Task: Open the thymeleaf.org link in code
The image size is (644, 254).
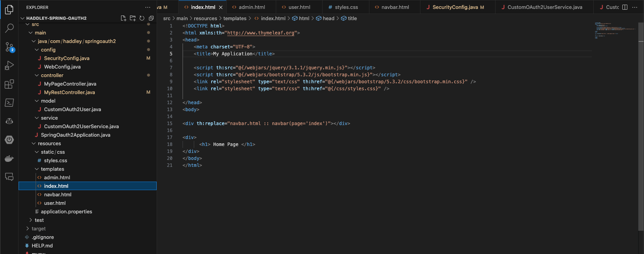Action: (261, 33)
